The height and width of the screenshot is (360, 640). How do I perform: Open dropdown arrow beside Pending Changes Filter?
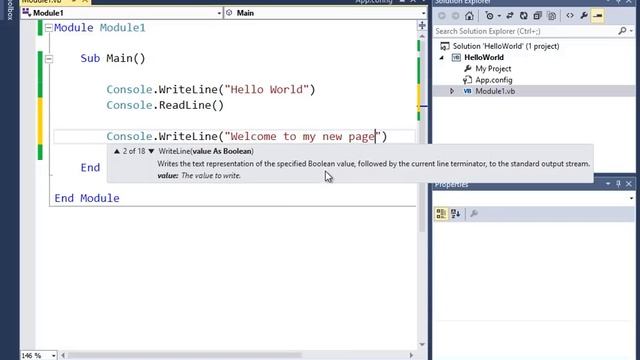[499, 16]
